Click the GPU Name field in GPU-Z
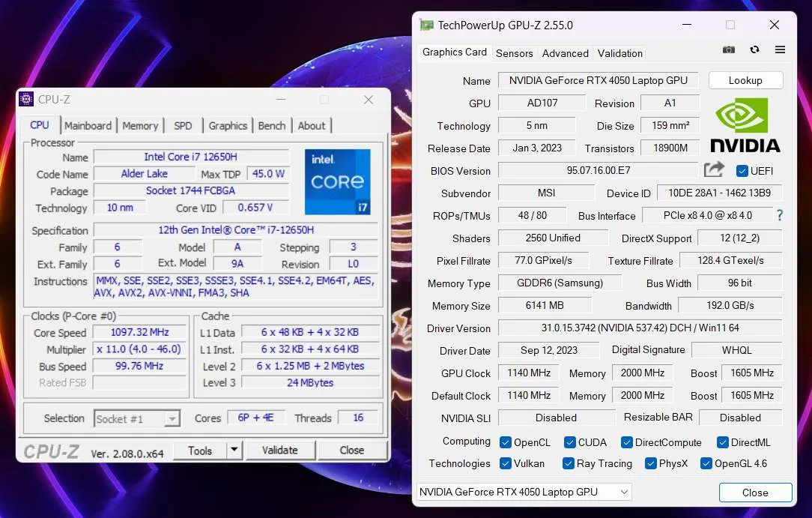Viewport: 812px width, 518px height. (x=598, y=80)
